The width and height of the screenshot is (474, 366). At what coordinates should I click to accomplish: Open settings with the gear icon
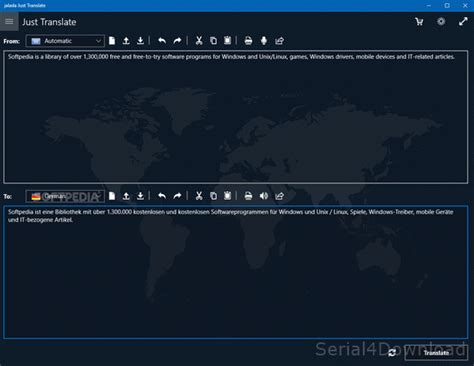441,22
